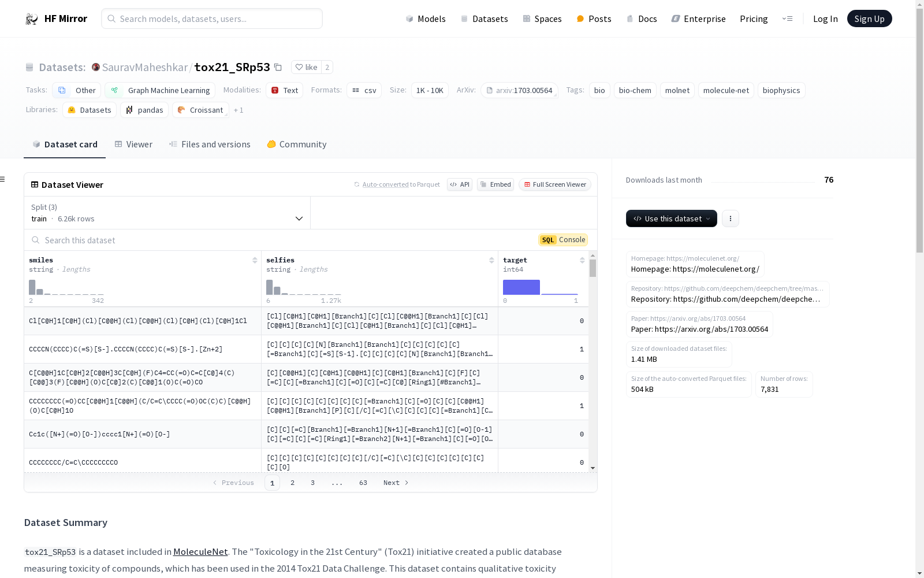Sort the selfies column
Viewport: 924px width, 578px height.
click(491, 260)
